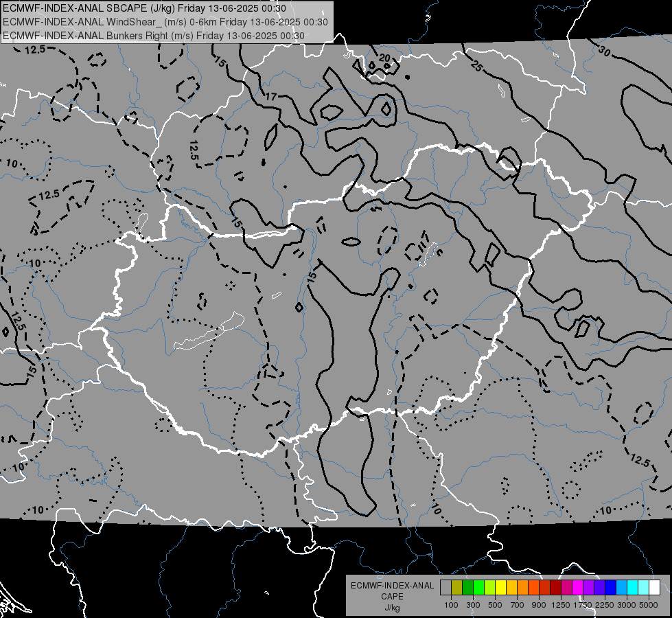The height and width of the screenshot is (618, 672).
Task: Pick the lime yellow-green legend swatch
Action: point(490,588)
